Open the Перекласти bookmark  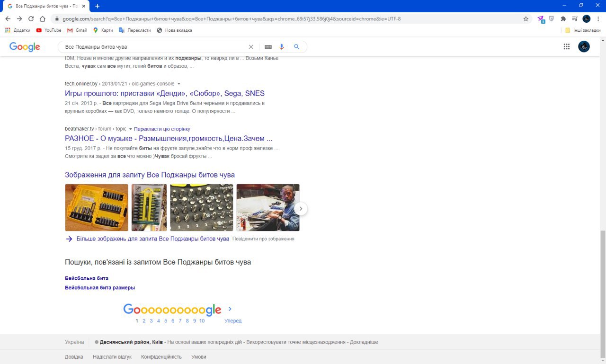coord(134,30)
